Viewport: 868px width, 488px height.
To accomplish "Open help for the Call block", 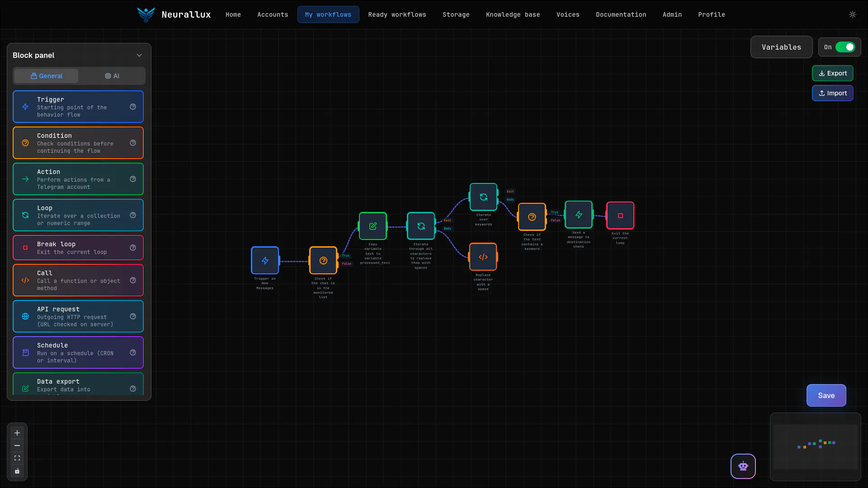I will pyautogui.click(x=133, y=280).
